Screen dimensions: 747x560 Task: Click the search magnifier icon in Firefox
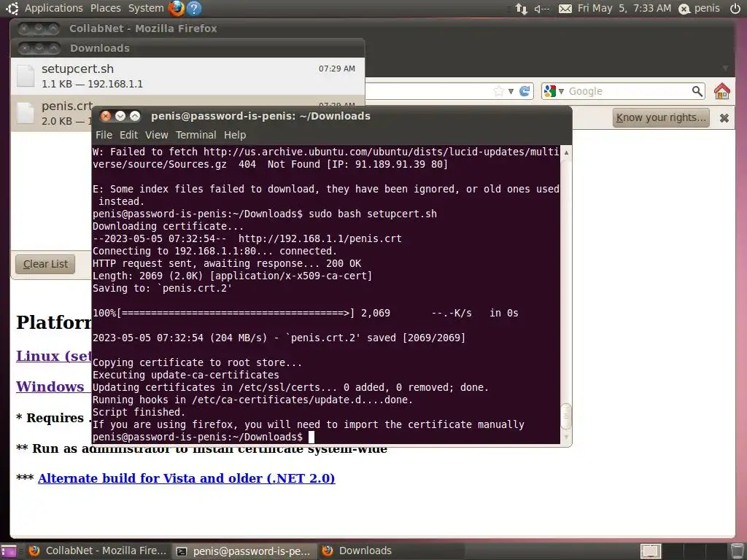click(x=697, y=91)
